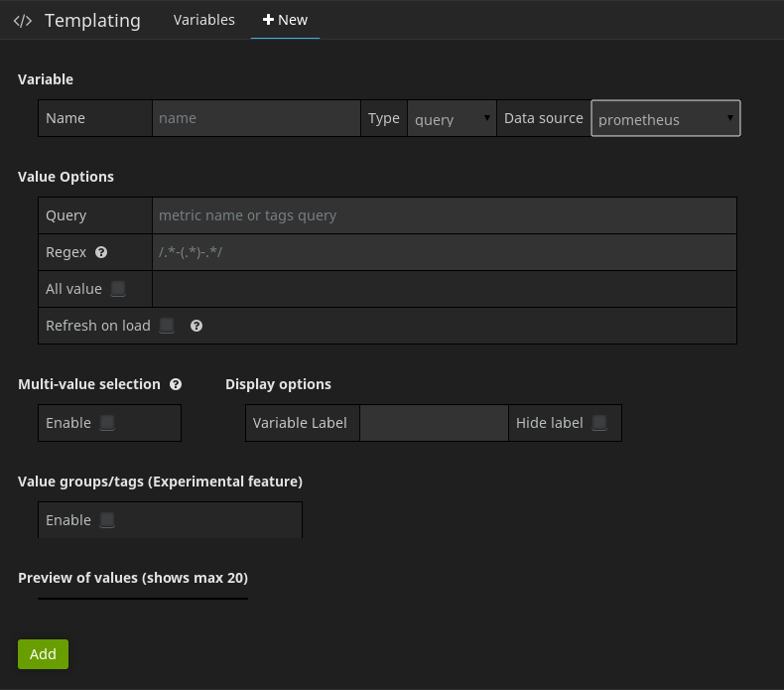Image resolution: width=784 pixels, height=690 pixels.
Task: Click the Variable Label text field
Action: tap(434, 423)
